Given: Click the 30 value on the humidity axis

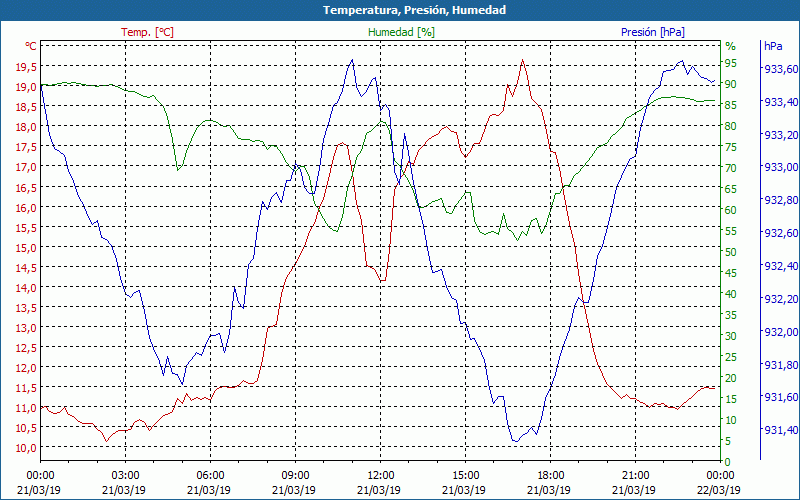Looking at the screenshot, I should pos(731,336).
